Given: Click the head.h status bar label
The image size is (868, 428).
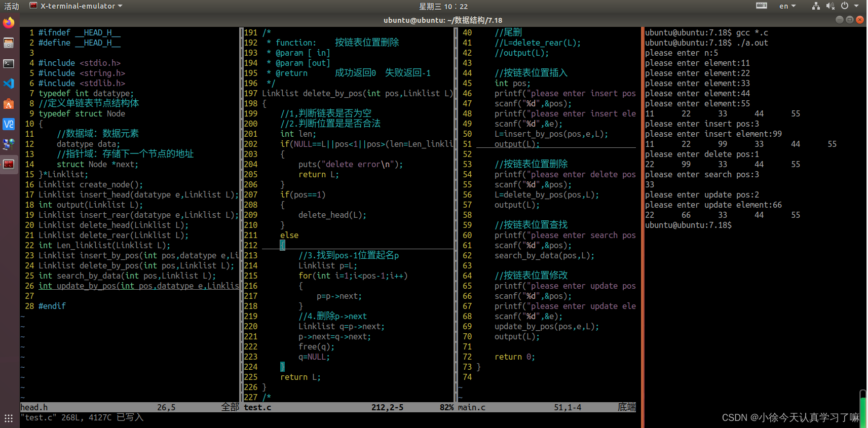Looking at the screenshot, I should (34, 407).
